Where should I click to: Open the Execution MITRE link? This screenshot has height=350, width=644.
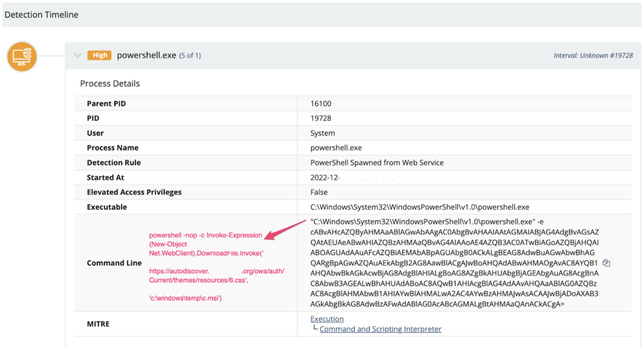click(327, 319)
